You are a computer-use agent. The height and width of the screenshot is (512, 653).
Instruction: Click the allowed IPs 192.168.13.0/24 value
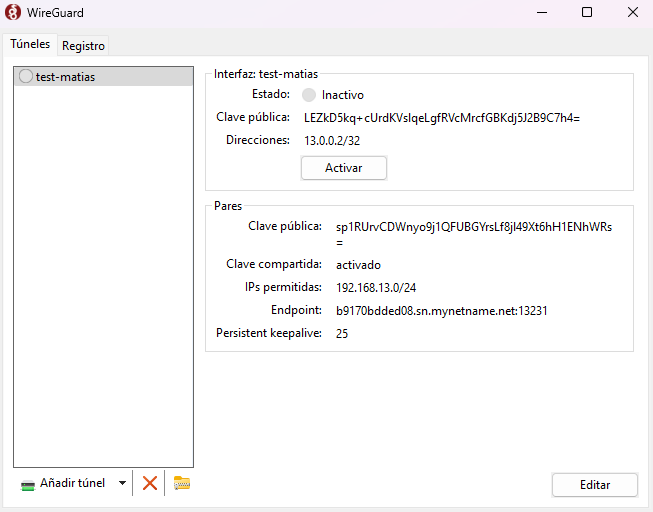tap(376, 288)
